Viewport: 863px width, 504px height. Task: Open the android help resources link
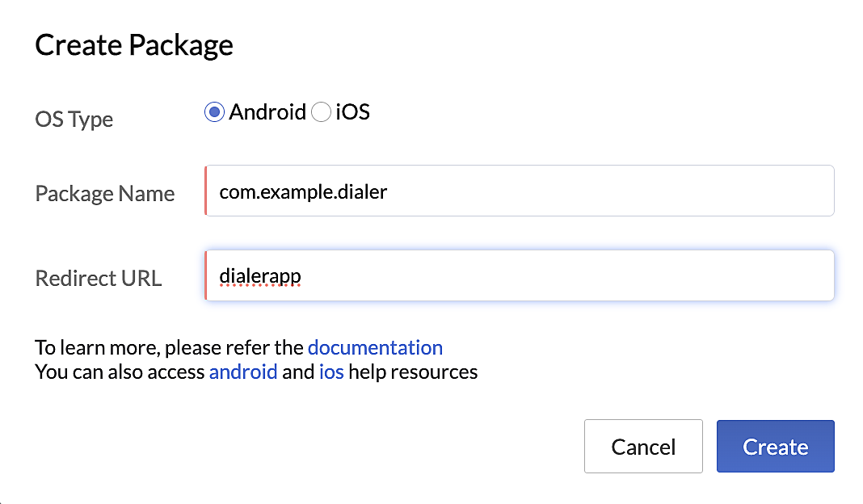pos(243,372)
